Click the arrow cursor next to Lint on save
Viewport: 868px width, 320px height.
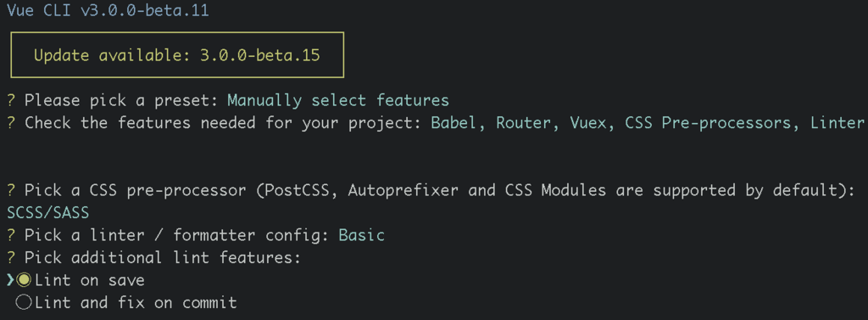(10, 281)
